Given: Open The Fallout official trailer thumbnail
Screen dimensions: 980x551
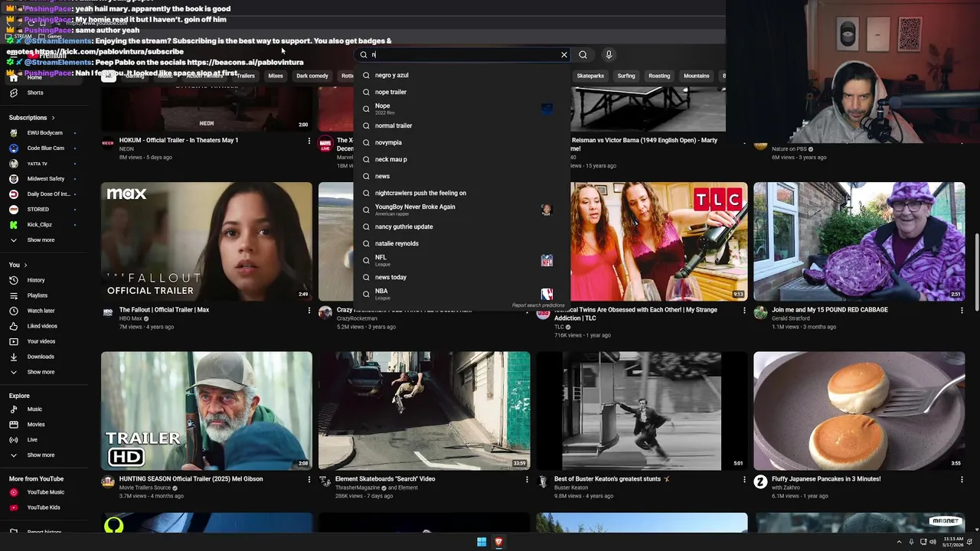Looking at the screenshot, I should tap(207, 242).
